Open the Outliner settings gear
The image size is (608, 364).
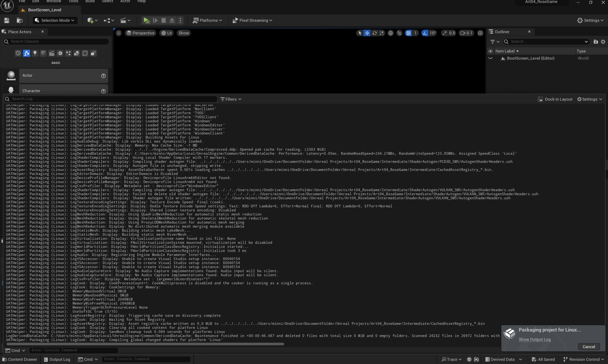coord(603,41)
